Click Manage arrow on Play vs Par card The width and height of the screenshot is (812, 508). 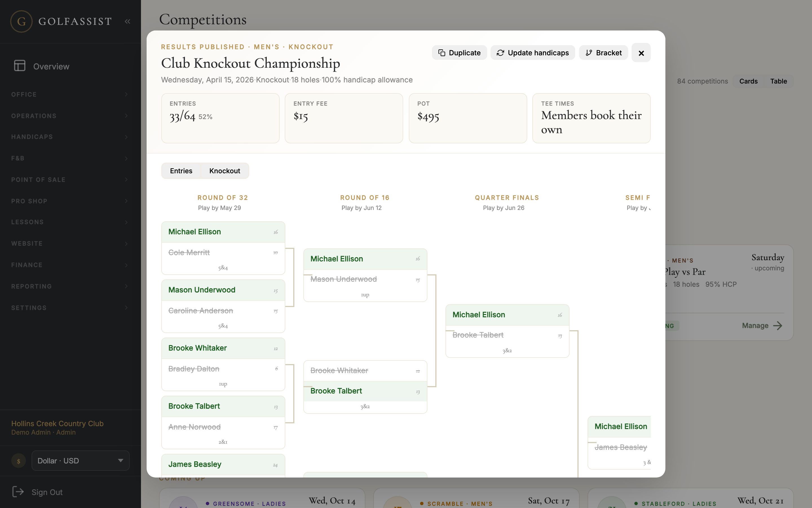(762, 326)
